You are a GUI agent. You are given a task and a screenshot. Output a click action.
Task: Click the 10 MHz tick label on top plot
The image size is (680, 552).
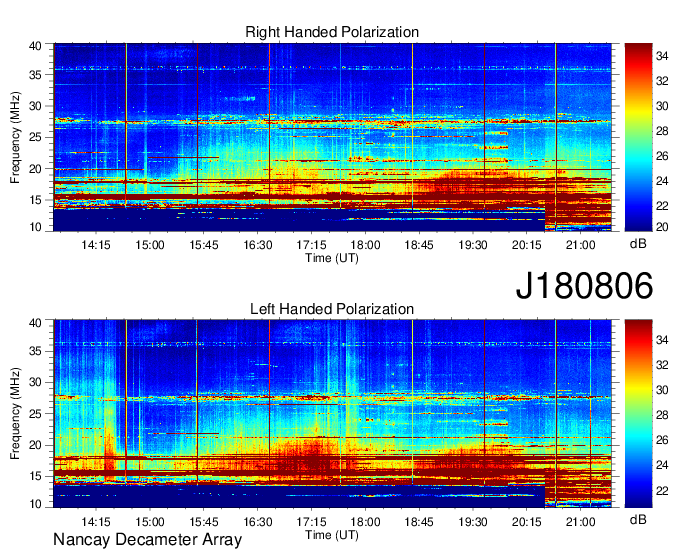(35, 227)
